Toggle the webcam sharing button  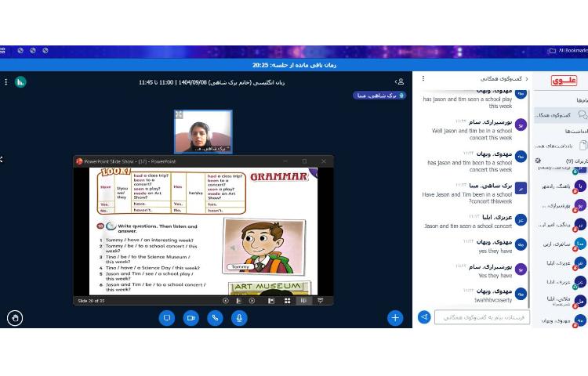pos(191,318)
